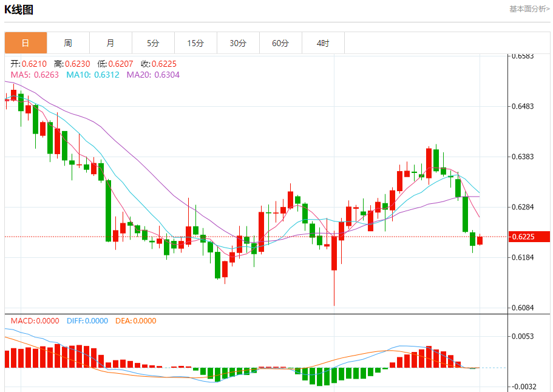Click the 0.6184 price axis label
The width and height of the screenshot is (553, 392).
(x=523, y=257)
